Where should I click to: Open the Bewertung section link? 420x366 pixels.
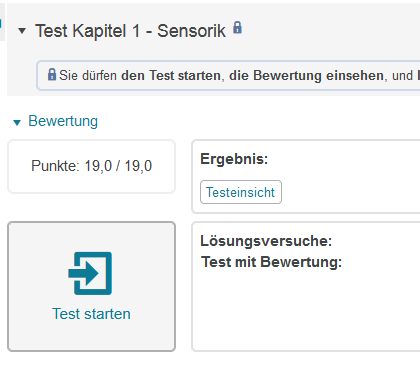(63, 121)
